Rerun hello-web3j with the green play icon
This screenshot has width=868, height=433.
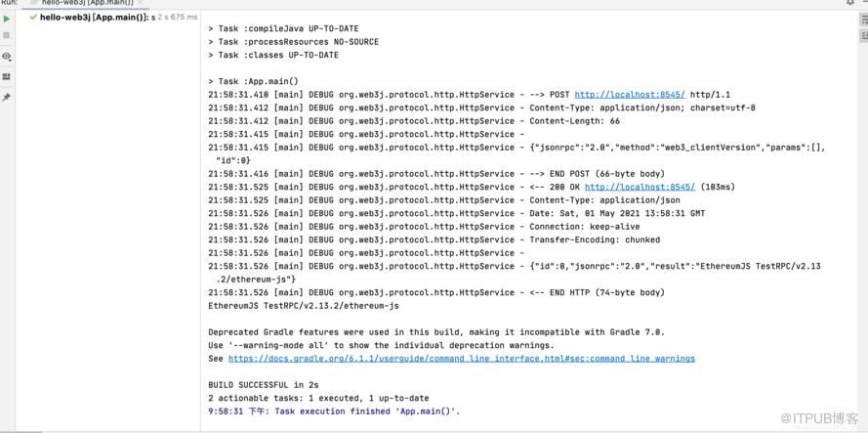(7, 19)
